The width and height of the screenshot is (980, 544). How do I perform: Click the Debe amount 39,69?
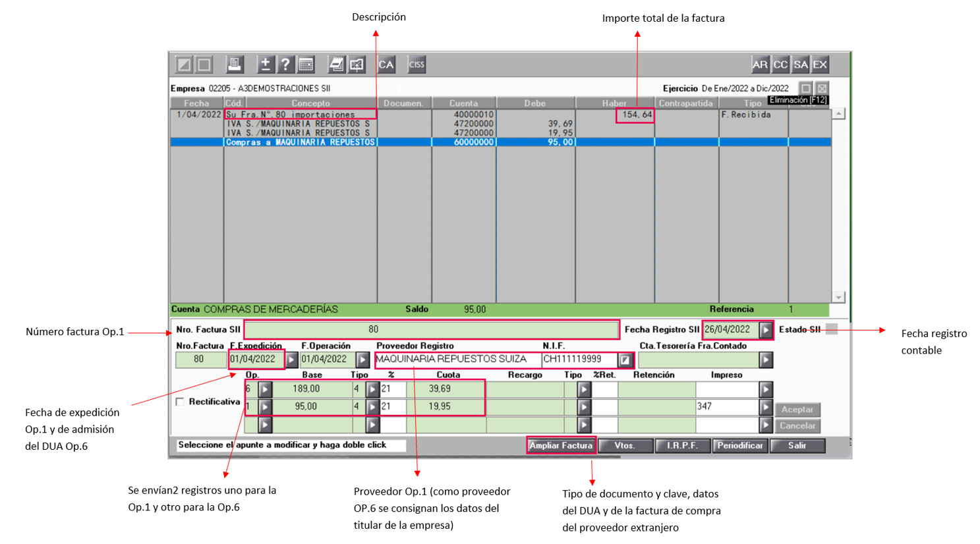tap(560, 124)
